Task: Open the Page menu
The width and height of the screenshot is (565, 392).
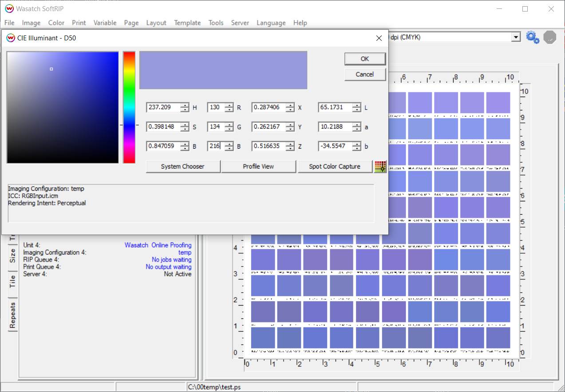Action: point(131,23)
